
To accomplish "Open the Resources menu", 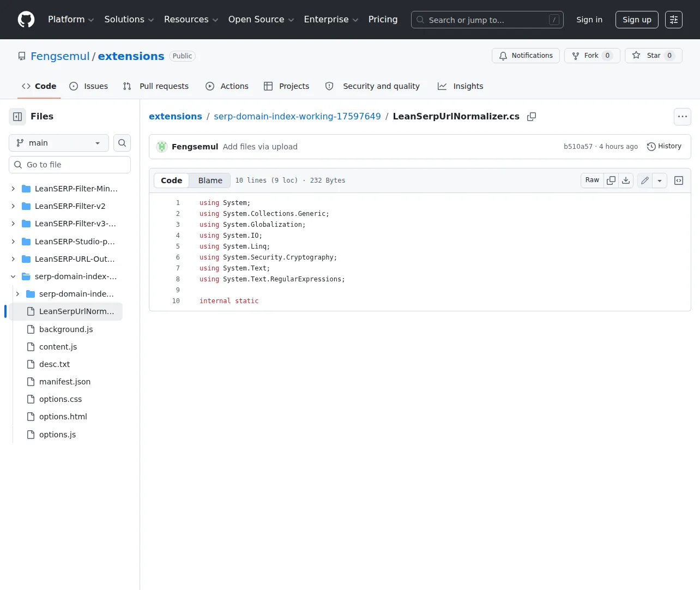I will pyautogui.click(x=191, y=20).
